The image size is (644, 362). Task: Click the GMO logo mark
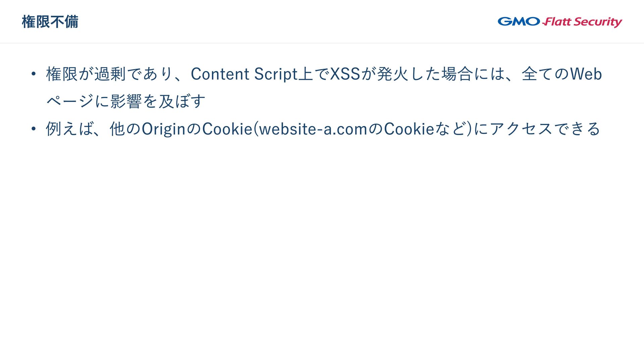[519, 22]
